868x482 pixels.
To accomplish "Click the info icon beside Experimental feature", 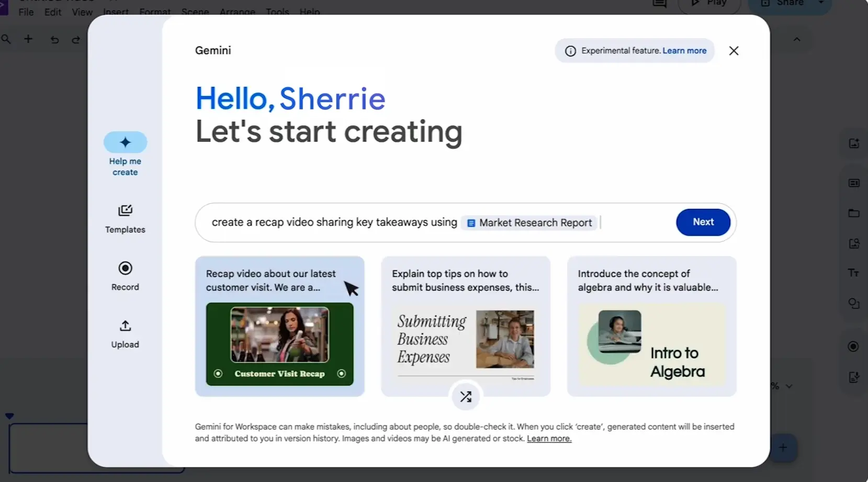I will click(x=570, y=51).
